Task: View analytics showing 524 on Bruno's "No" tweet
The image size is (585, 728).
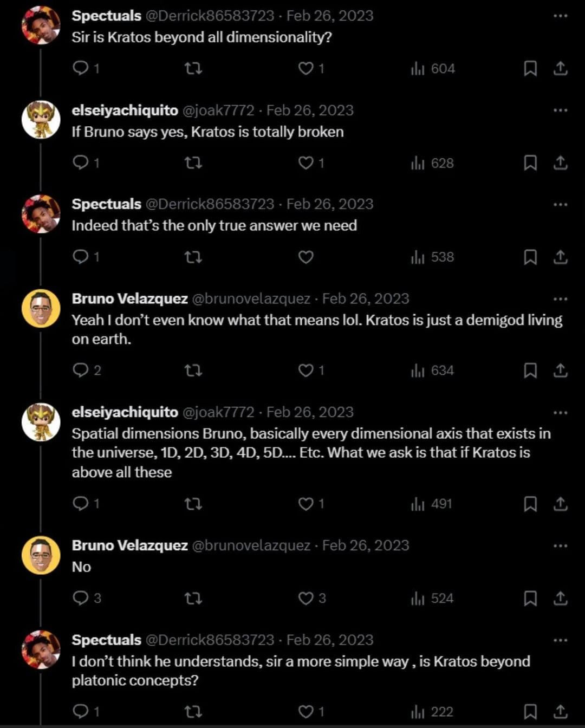Action: [432, 598]
